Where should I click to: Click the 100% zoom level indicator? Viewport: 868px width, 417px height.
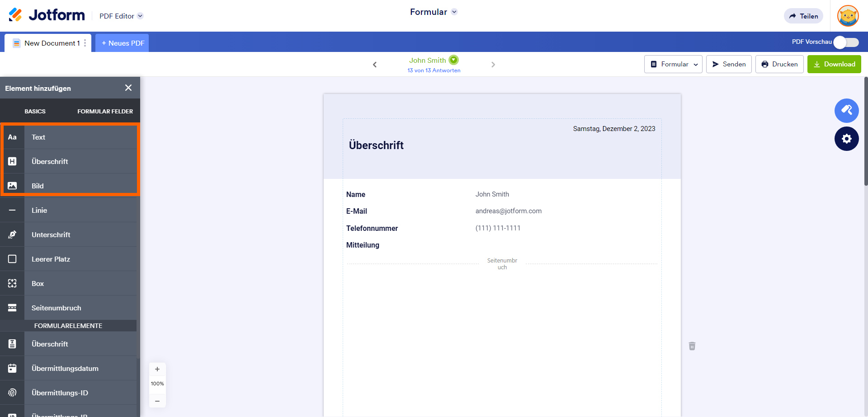click(x=157, y=384)
